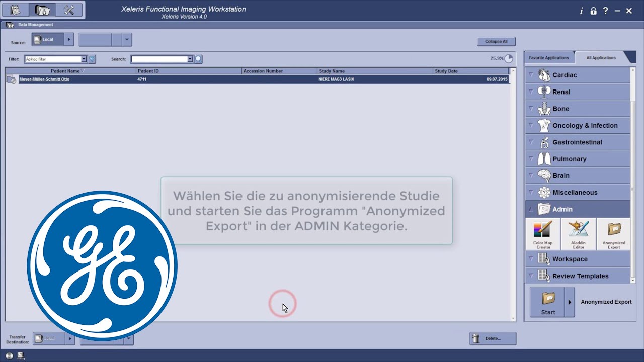Click the Gastrointestinal stomach icon
This screenshot has height=362, width=644.
(x=544, y=142)
